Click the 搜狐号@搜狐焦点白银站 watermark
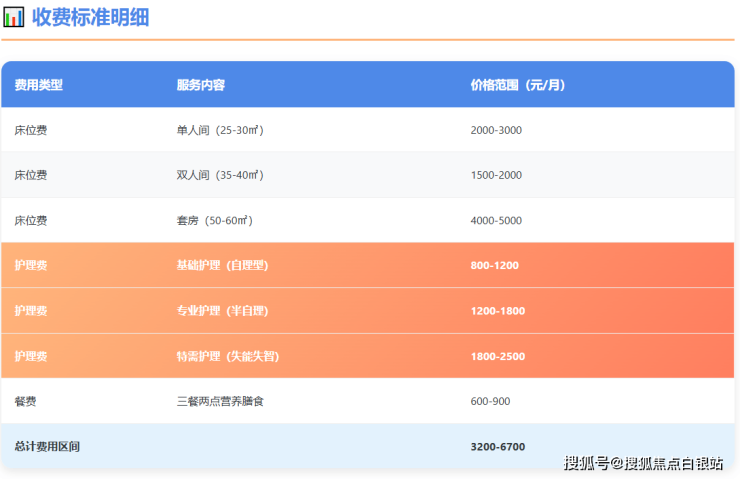 [643, 463]
